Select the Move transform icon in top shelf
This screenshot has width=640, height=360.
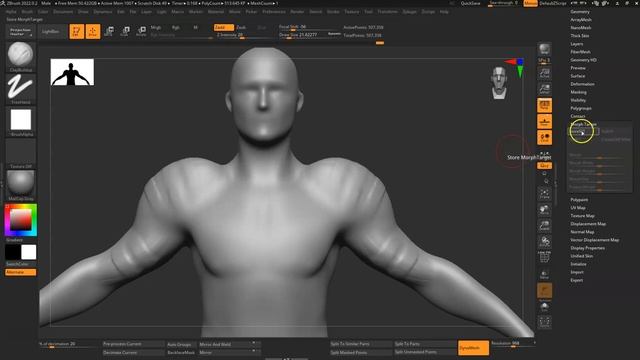(109, 31)
